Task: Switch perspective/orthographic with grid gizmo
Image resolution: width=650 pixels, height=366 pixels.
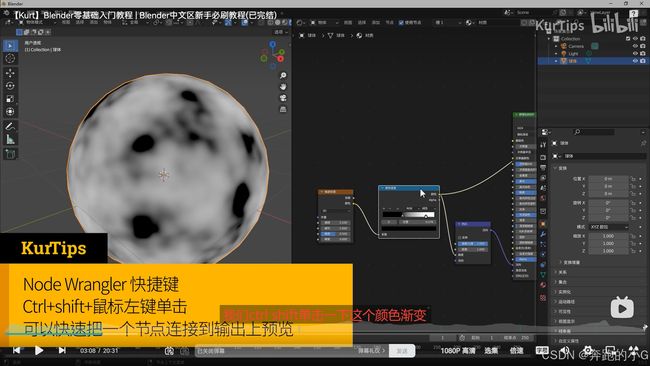Action: pos(283,109)
